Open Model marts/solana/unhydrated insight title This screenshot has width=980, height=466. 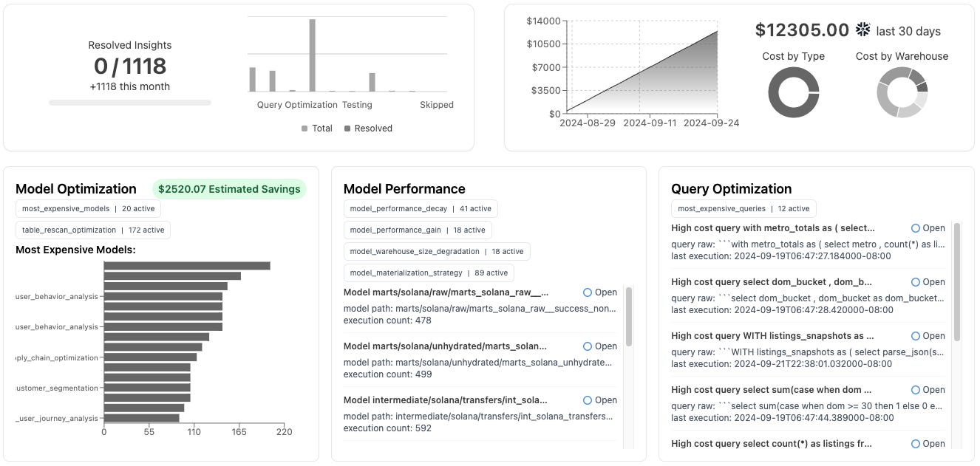[x=446, y=346]
